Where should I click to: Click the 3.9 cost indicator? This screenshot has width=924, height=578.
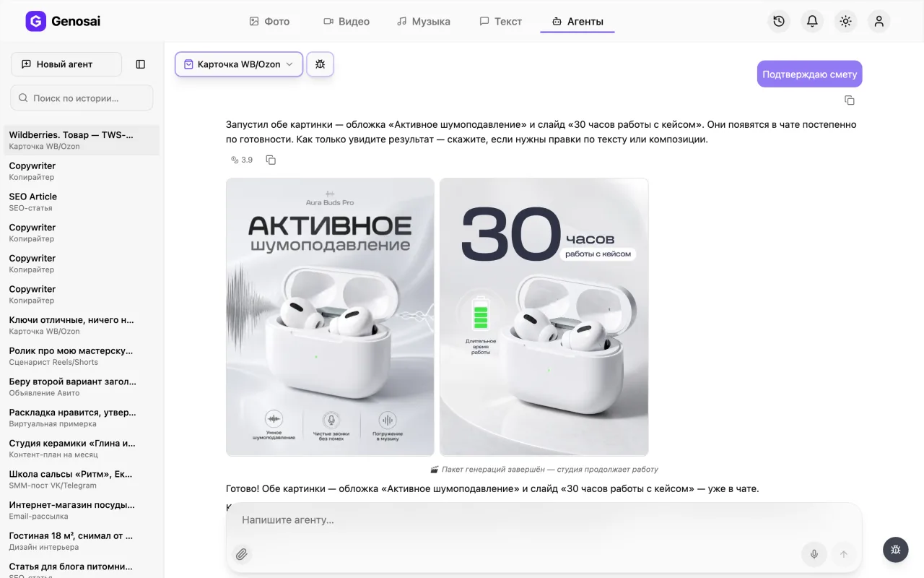click(242, 160)
